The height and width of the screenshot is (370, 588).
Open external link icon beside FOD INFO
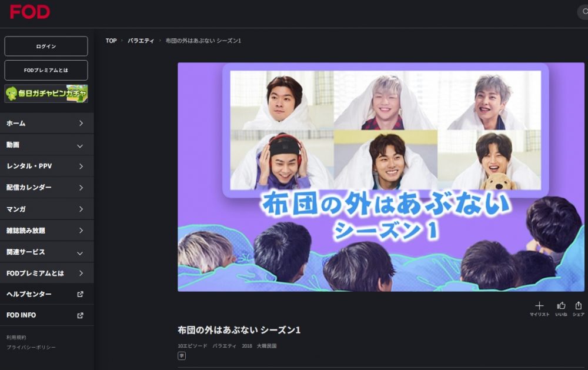80,315
